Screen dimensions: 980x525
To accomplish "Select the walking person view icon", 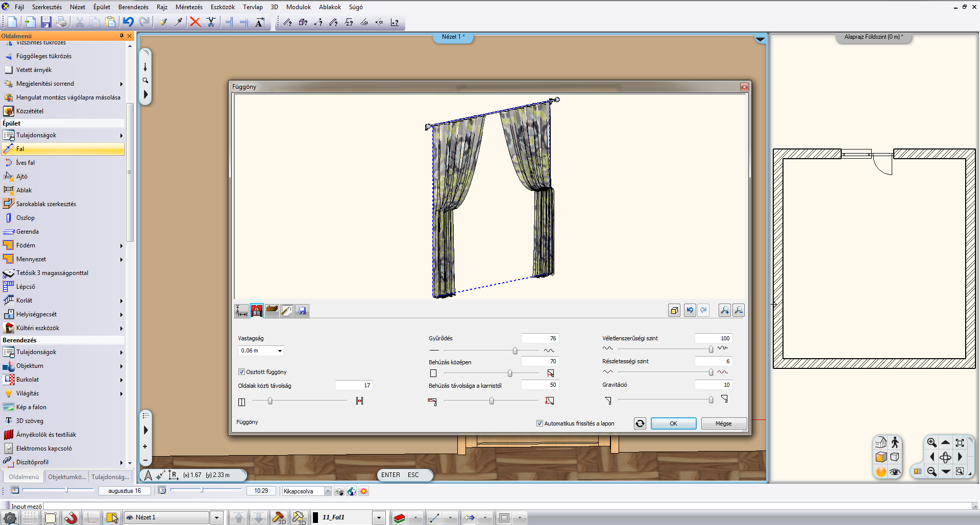I will [x=895, y=442].
